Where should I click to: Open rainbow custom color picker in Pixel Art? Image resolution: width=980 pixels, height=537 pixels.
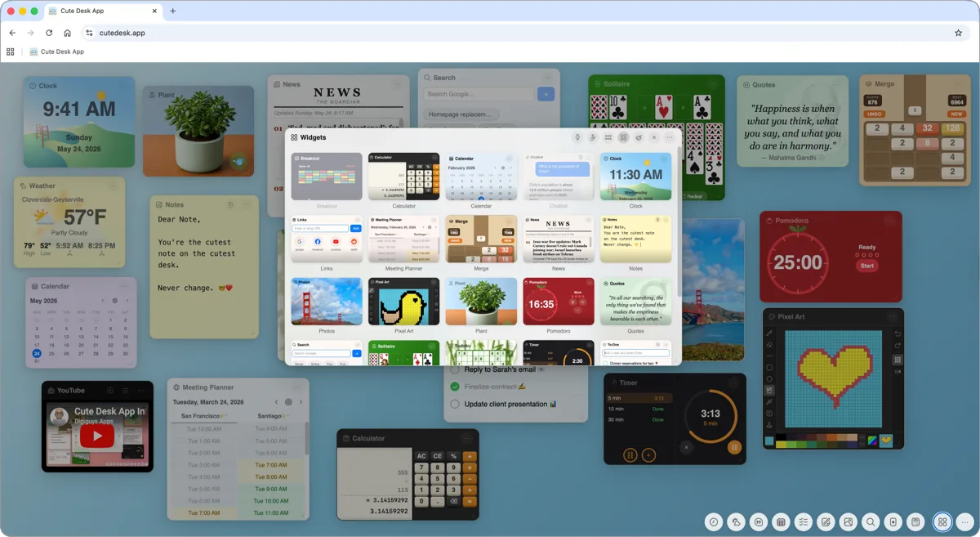(x=872, y=441)
